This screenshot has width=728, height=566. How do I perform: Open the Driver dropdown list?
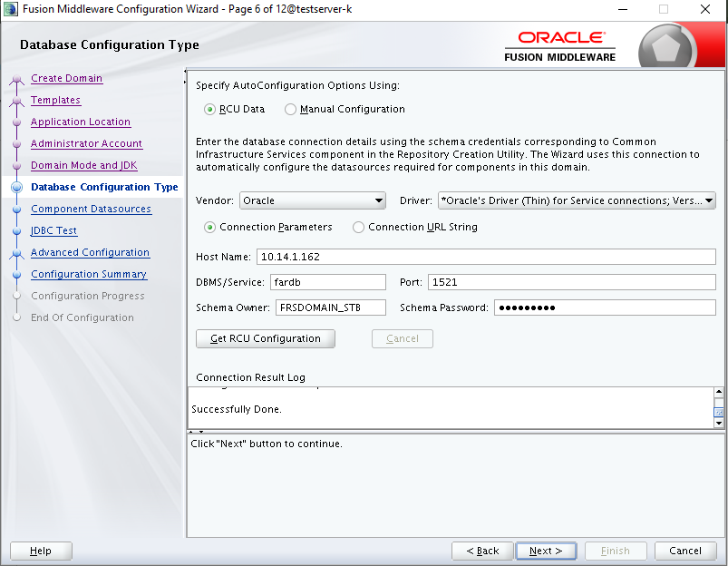577,200
